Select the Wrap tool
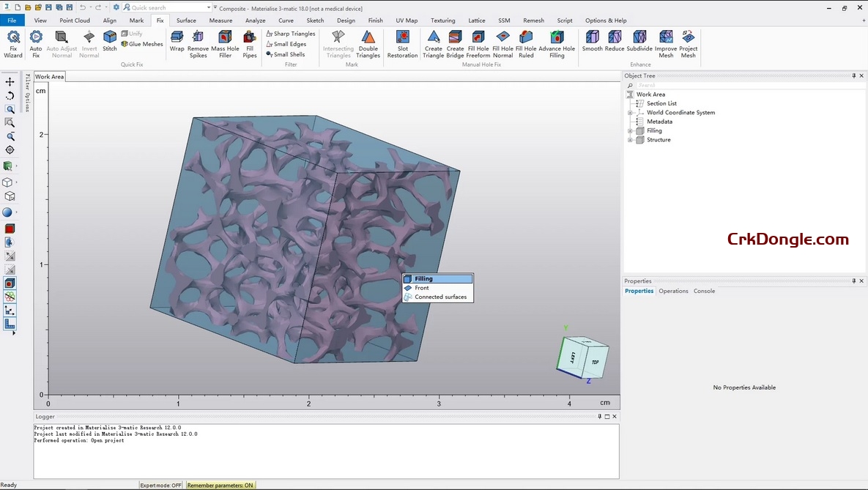This screenshot has width=868, height=490. tap(177, 42)
